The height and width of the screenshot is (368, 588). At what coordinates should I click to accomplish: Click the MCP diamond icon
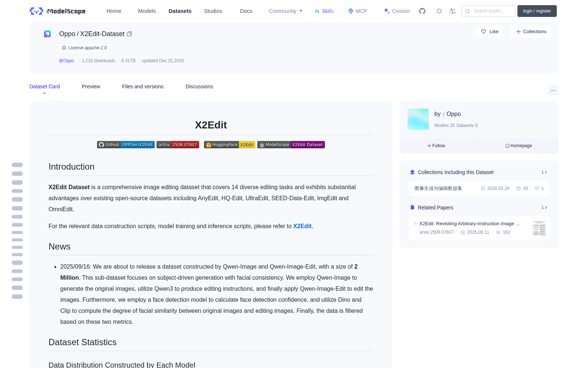(351, 11)
